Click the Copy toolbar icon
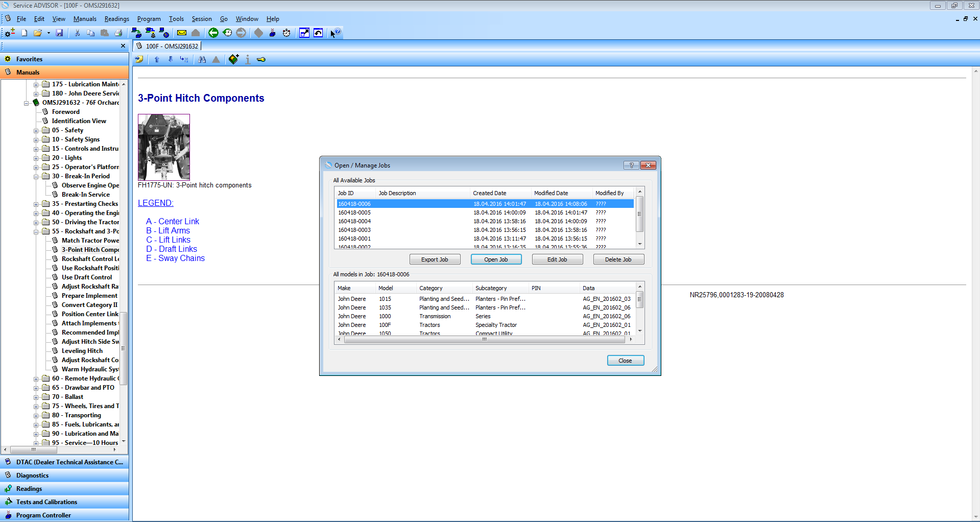The width and height of the screenshot is (980, 522). (x=91, y=33)
